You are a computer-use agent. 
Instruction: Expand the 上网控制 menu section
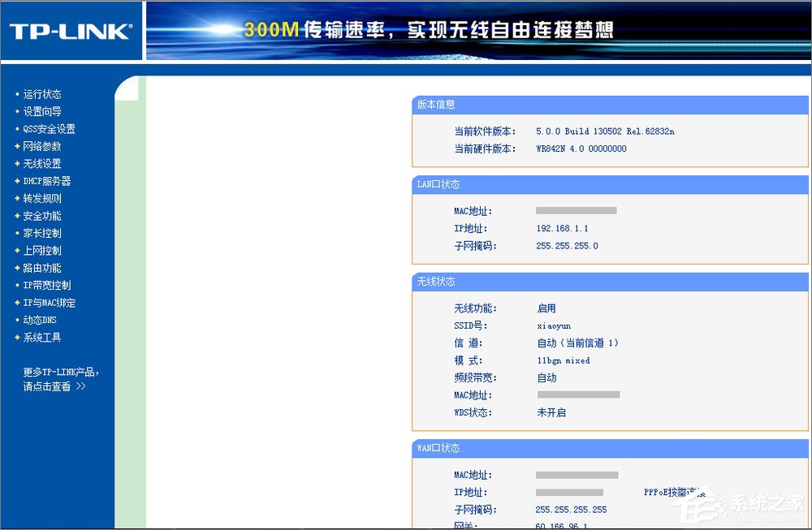pos(41,250)
